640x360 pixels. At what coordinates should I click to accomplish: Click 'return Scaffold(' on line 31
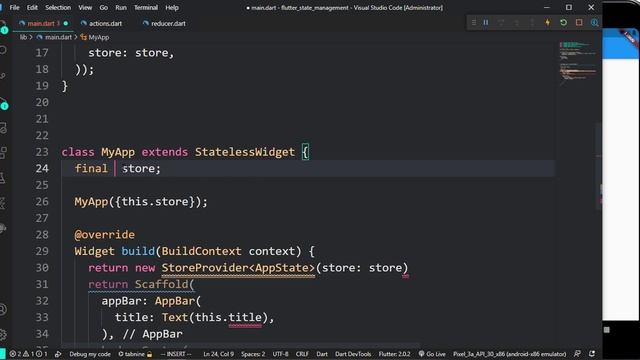pyautogui.click(x=141, y=284)
